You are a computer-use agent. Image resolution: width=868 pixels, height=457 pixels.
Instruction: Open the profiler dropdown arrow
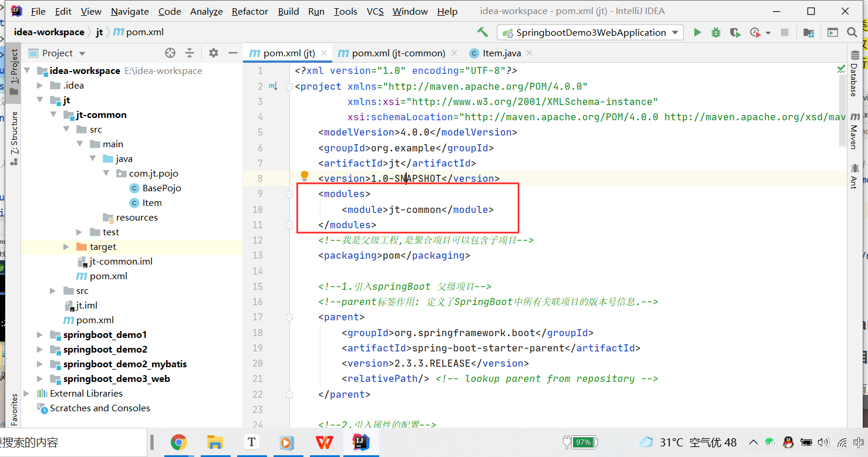click(x=768, y=33)
